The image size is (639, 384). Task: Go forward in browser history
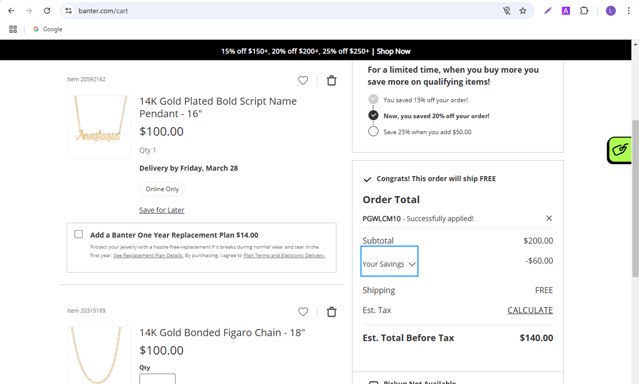(29, 11)
